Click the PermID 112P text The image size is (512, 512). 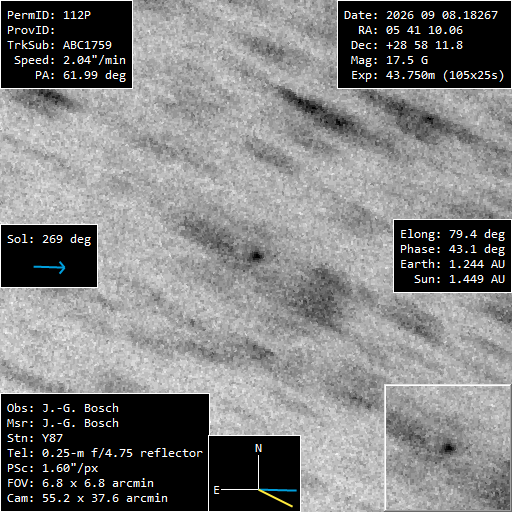point(49,15)
